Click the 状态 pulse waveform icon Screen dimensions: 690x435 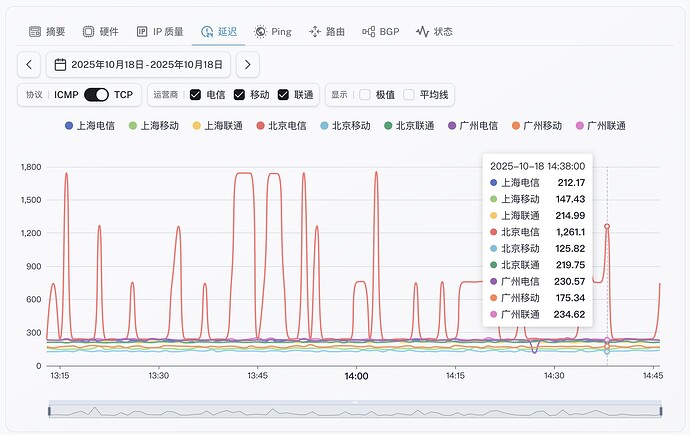point(422,32)
